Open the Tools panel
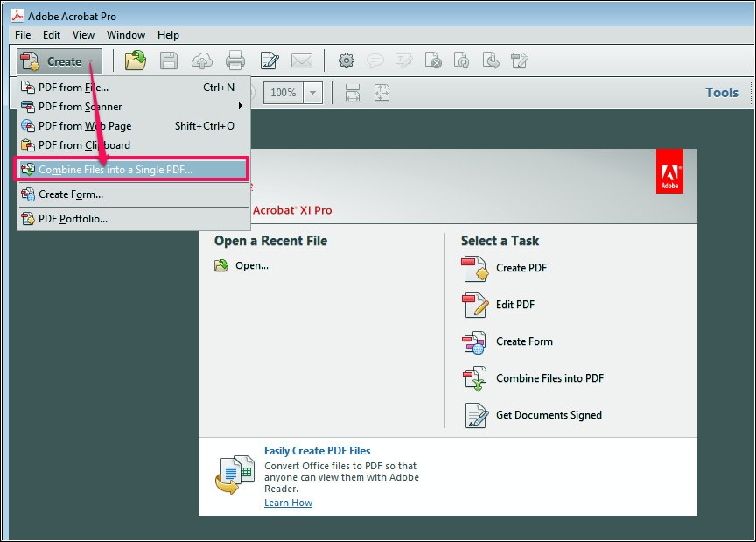This screenshot has width=756, height=542. pyautogui.click(x=721, y=92)
